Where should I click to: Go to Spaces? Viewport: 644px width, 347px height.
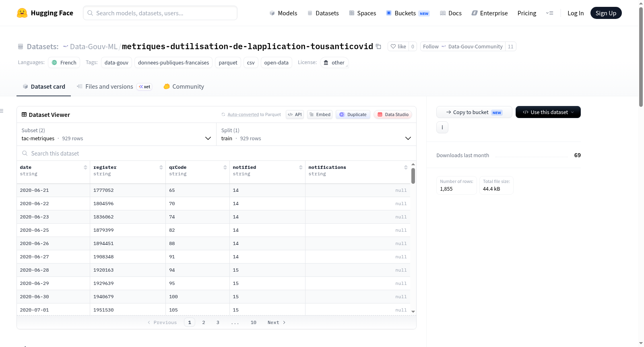click(x=362, y=13)
